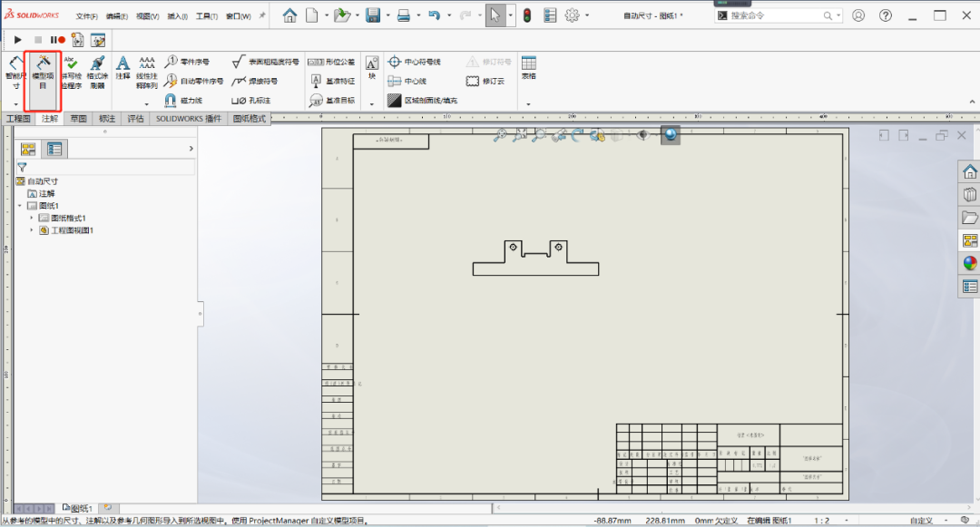Switch to FeatureManager design tree tab
The width and height of the screenshot is (980, 527).
28,149
